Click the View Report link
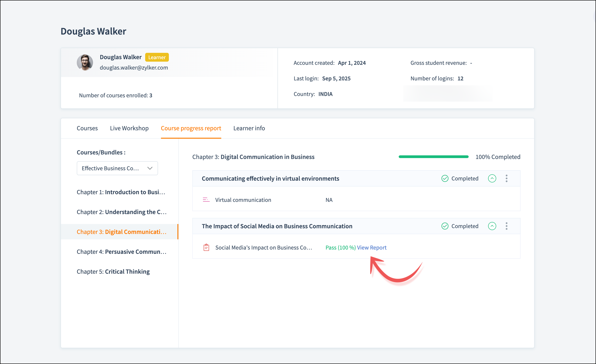This screenshot has height=364, width=596. coord(372,247)
